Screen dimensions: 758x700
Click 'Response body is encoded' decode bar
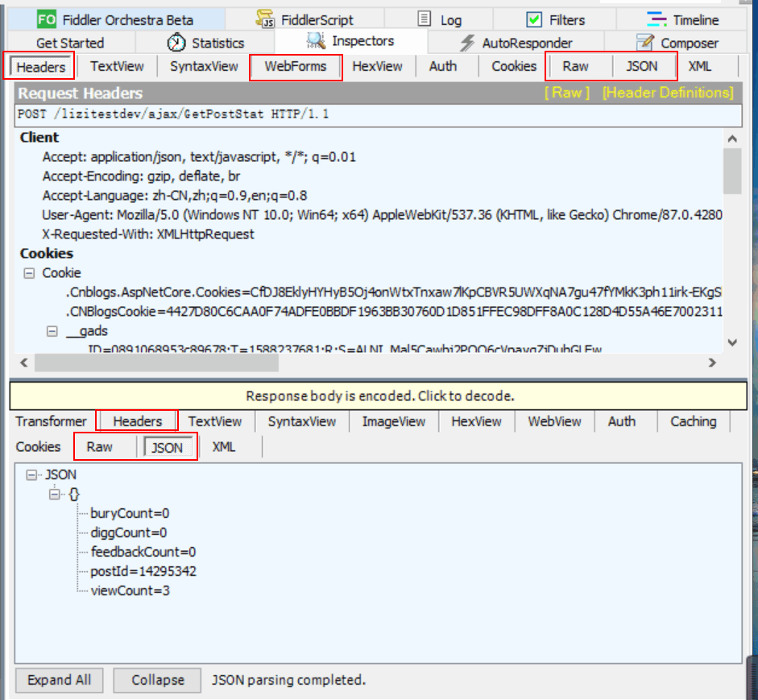379,396
